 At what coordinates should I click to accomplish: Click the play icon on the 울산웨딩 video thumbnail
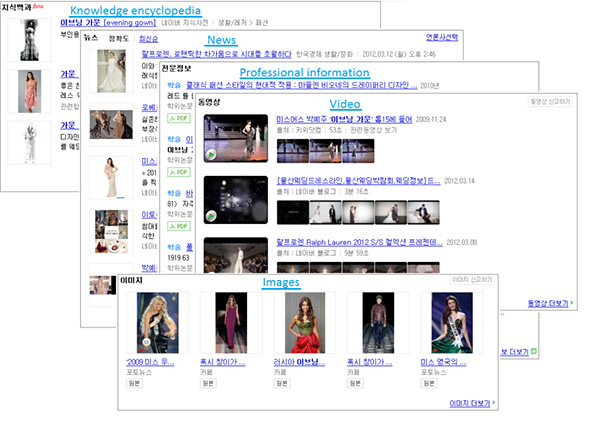[211, 216]
